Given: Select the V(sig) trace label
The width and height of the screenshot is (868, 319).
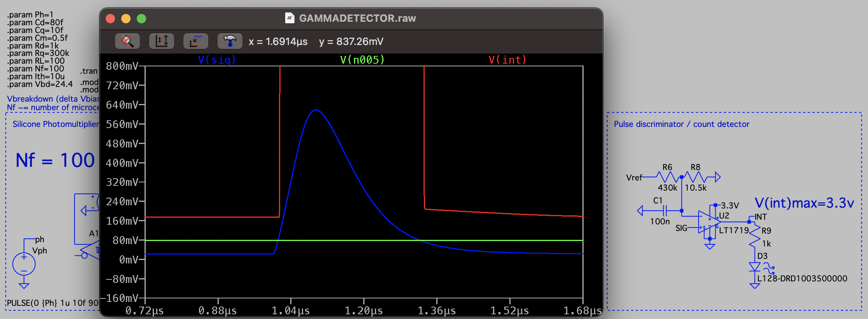Looking at the screenshot, I should [217, 60].
